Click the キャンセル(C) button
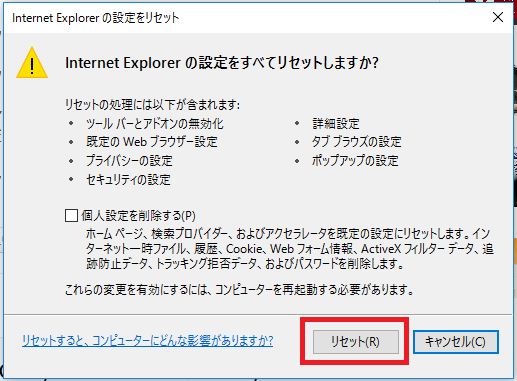Viewport: 517px width, 381px height. [x=456, y=342]
